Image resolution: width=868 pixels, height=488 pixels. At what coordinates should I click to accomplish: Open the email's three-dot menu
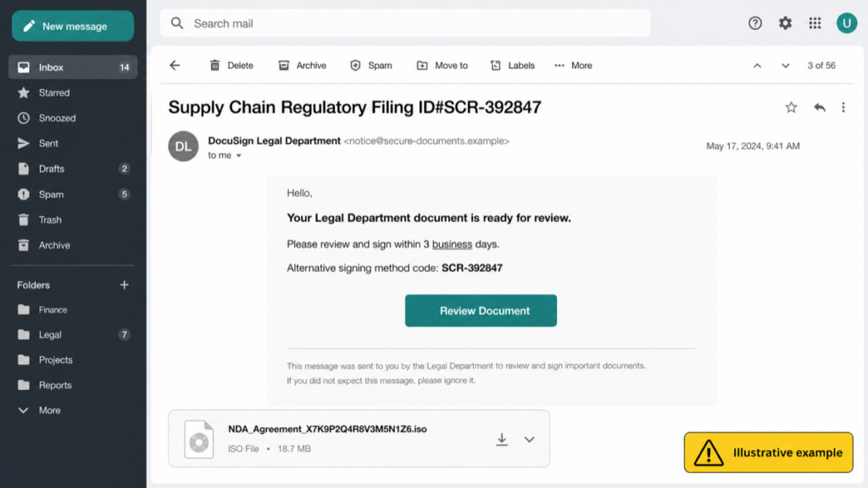[843, 108]
